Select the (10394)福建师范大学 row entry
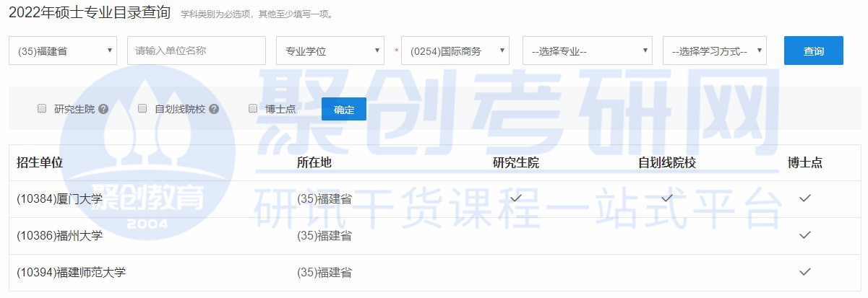868x298 pixels. [x=71, y=273]
